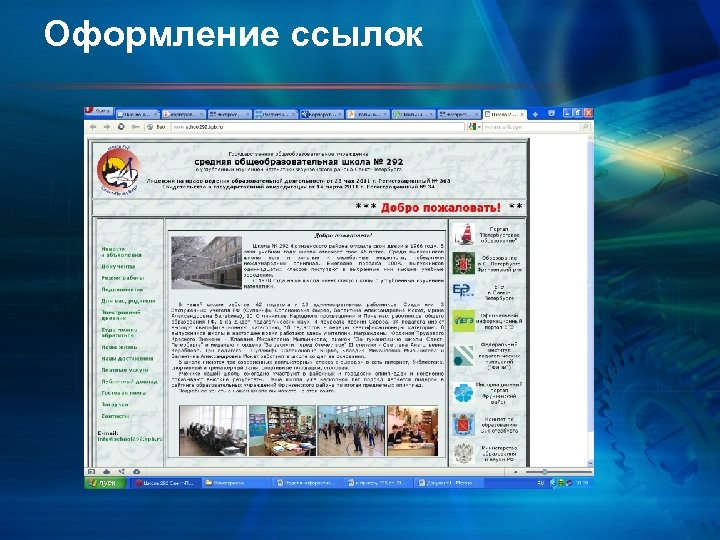Switch to the second browser tab
The width and height of the screenshot is (720, 540).
click(x=183, y=114)
